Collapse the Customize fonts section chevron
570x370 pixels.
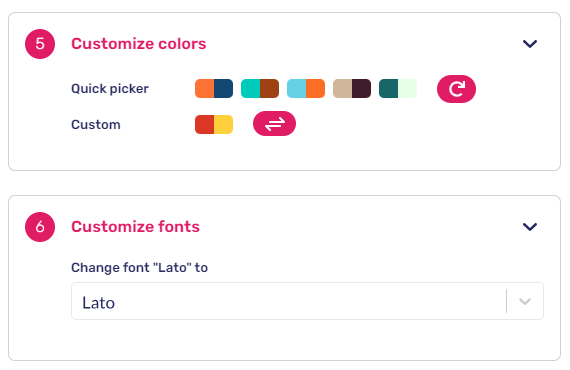pos(530,227)
